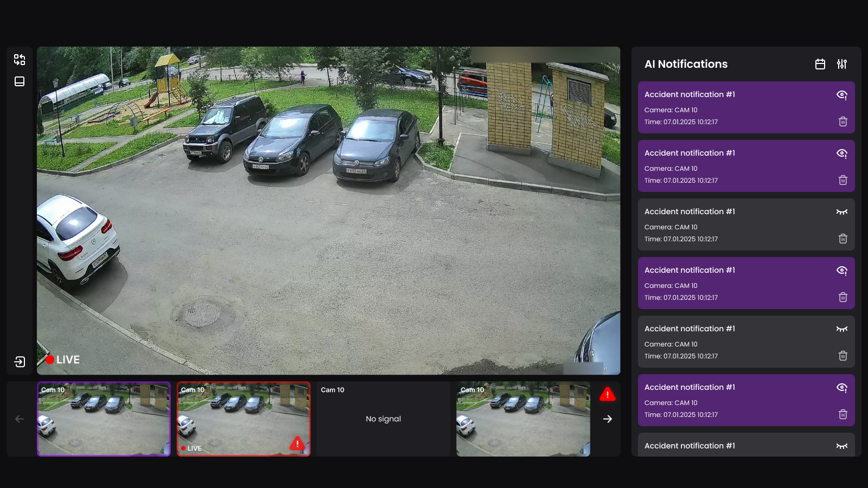Toggle eye icon on sixth accident notification
This screenshot has width=868, height=488.
[841, 388]
